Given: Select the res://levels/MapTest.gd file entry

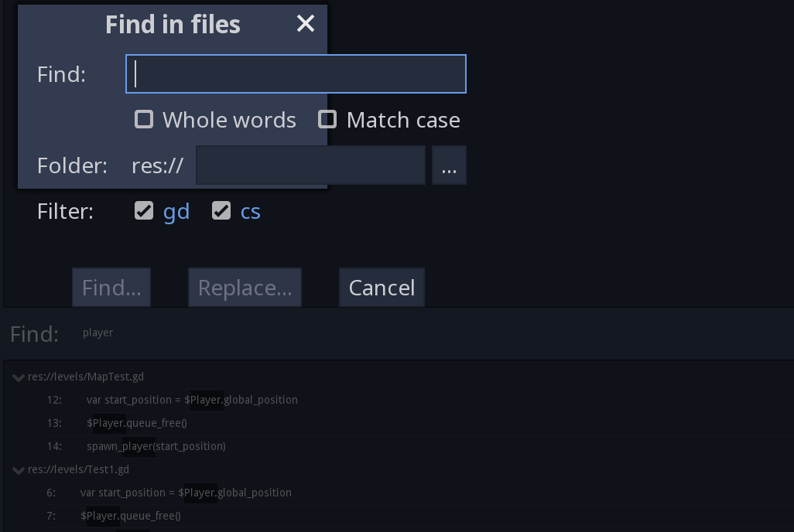Looking at the screenshot, I should [86, 377].
